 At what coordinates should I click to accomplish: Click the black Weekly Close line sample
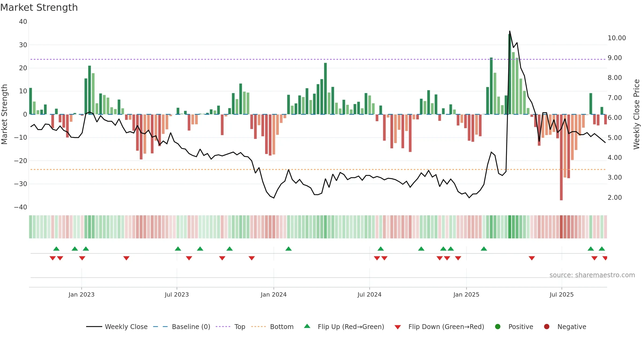click(x=94, y=327)
